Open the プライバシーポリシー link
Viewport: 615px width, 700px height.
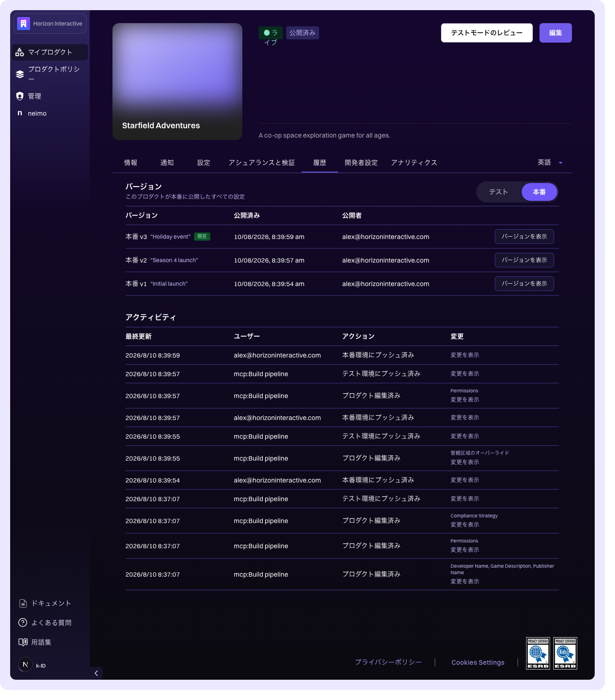tap(388, 662)
